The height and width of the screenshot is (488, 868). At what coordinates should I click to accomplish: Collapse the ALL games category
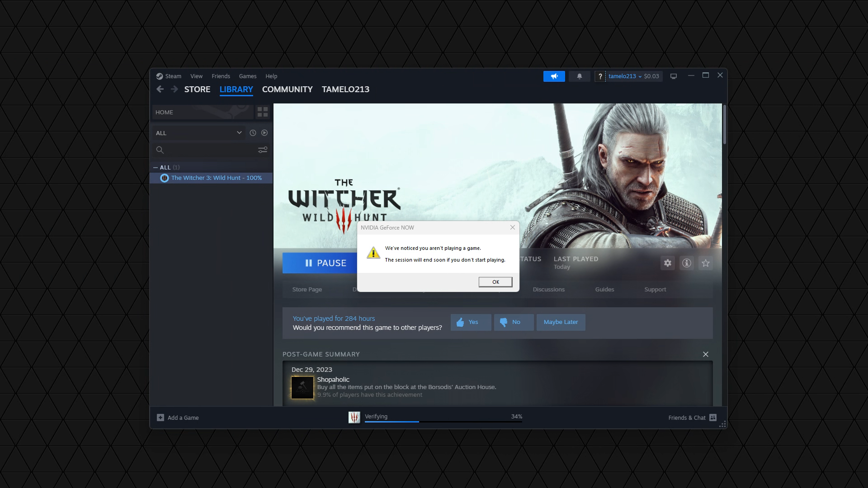pyautogui.click(x=156, y=168)
